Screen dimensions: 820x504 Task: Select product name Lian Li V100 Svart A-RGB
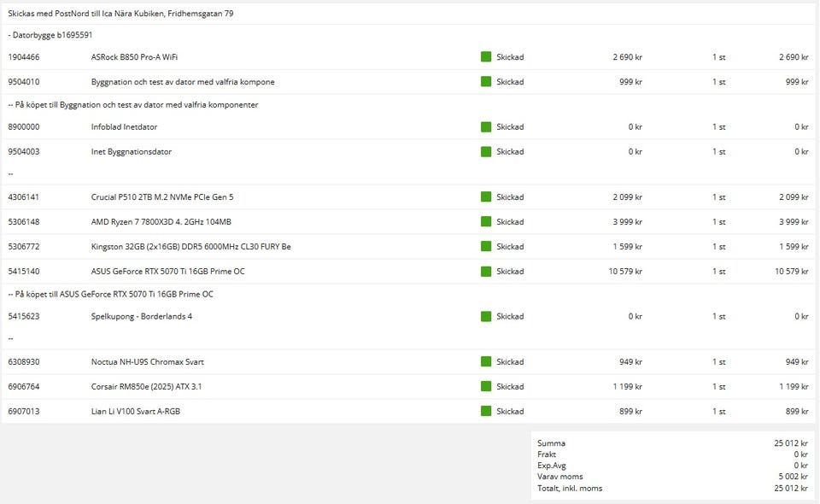pos(136,412)
